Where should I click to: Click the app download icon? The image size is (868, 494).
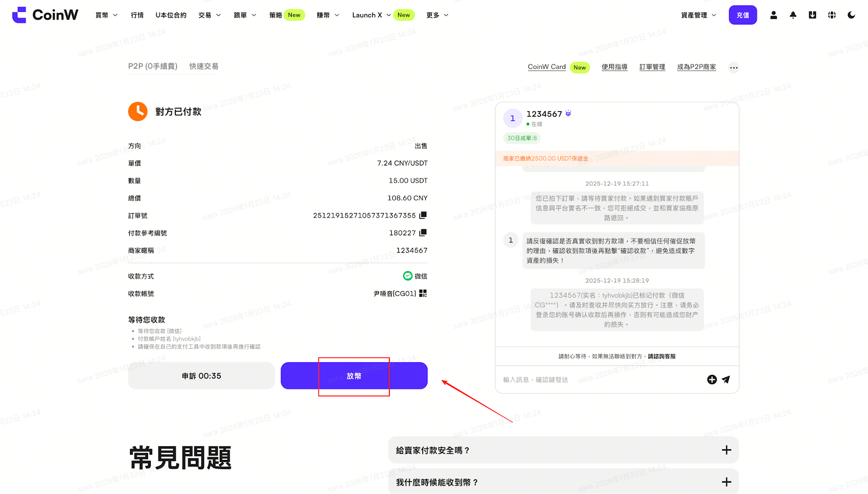(812, 15)
